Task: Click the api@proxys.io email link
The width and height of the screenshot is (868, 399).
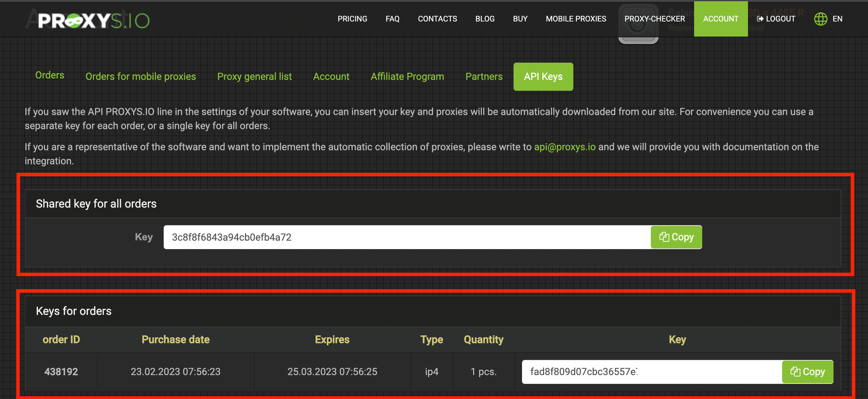Action: click(565, 147)
